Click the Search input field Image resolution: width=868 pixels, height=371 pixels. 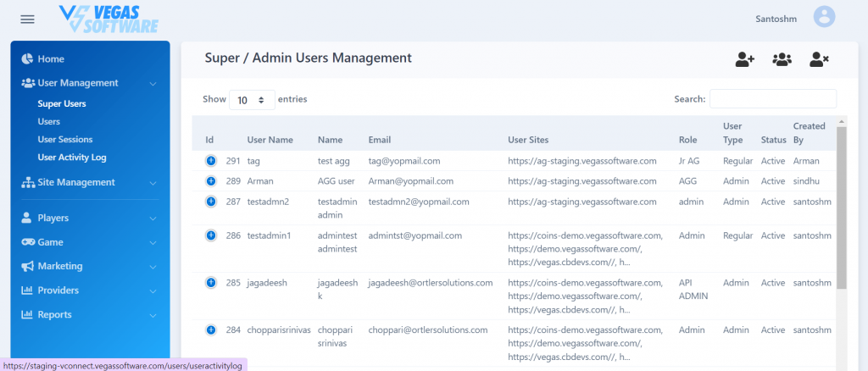(773, 98)
